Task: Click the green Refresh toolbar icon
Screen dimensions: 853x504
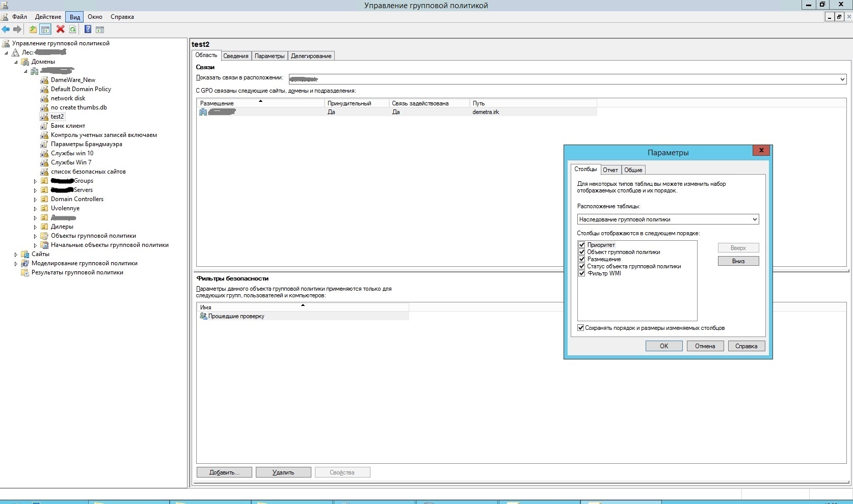Action: pos(73,30)
